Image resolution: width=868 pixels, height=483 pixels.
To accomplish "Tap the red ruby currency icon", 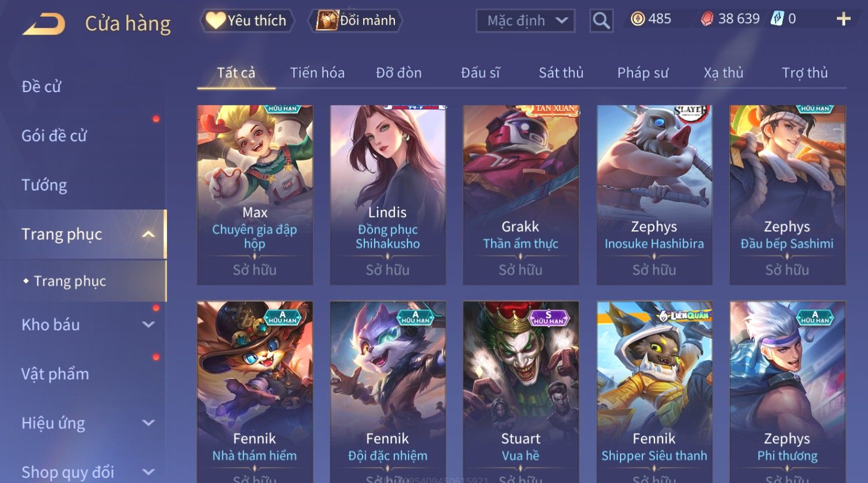I will [x=707, y=19].
